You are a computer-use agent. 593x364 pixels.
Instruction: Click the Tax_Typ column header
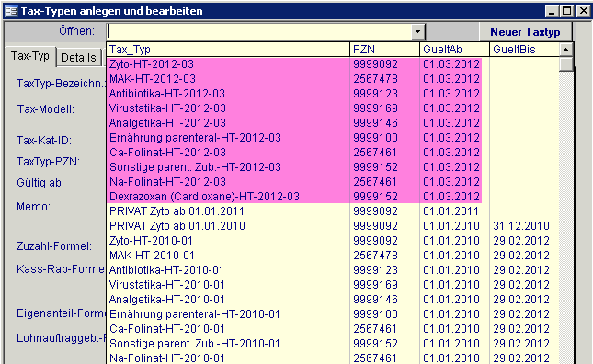tap(228, 50)
